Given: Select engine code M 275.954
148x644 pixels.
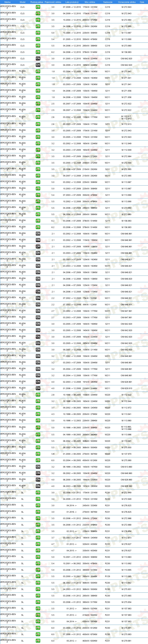Looking at the screenshot, I should pyautogui.click(x=127, y=602).
